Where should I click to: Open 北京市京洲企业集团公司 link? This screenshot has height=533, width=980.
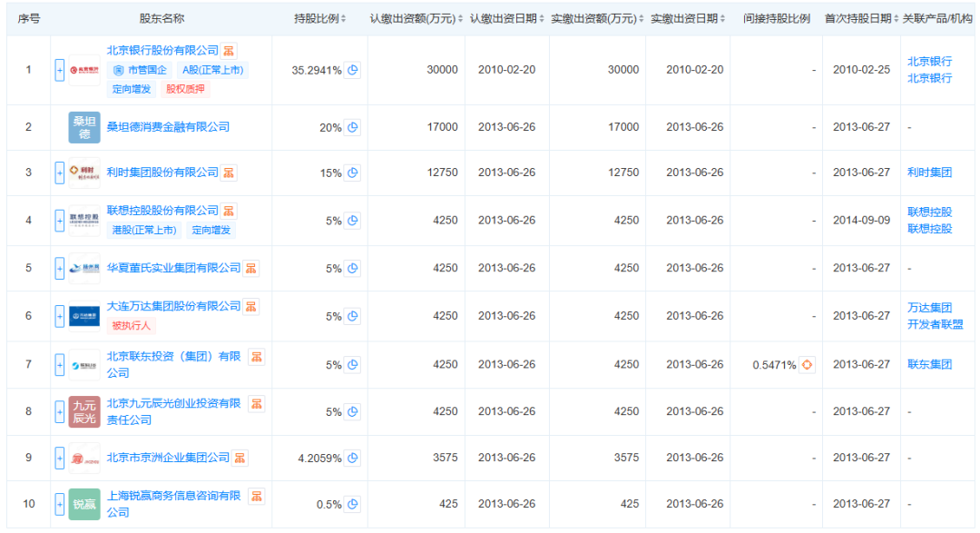click(x=168, y=458)
